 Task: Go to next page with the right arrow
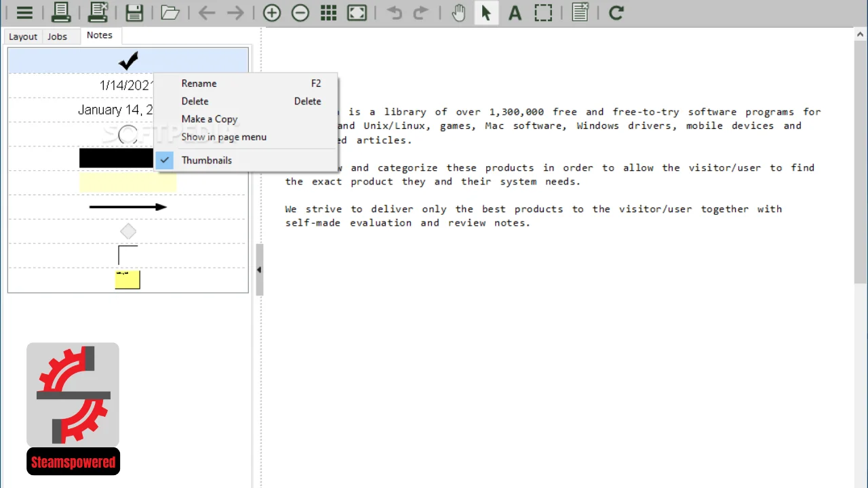(x=235, y=12)
